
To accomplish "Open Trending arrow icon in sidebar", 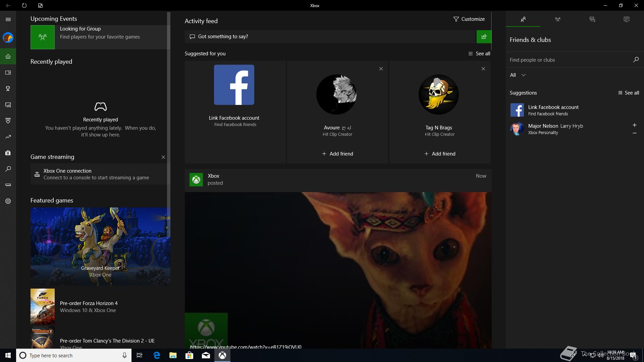I will tap(8, 137).
